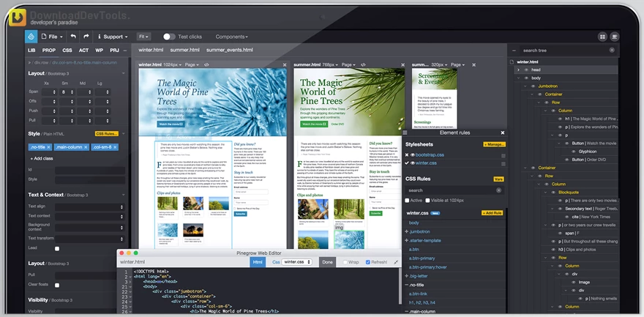This screenshot has width=644, height=317.
Task: Click the CSS Rules... button
Action: pyautogui.click(x=106, y=134)
